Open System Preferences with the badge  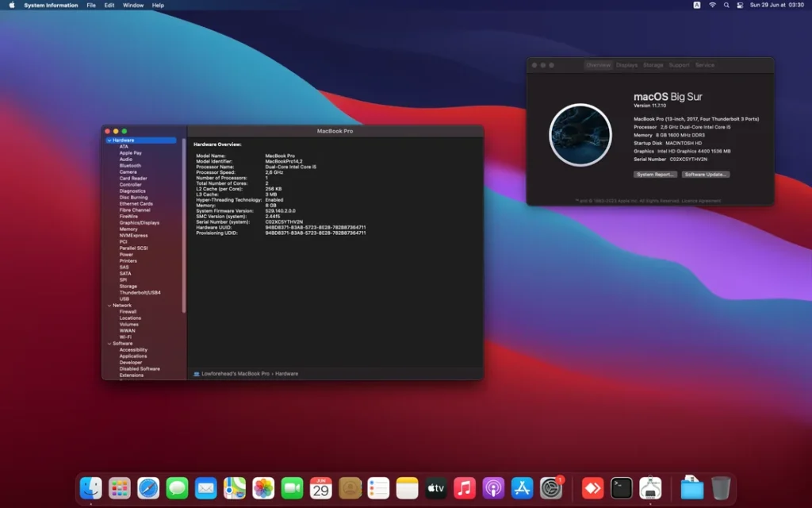[551, 488]
